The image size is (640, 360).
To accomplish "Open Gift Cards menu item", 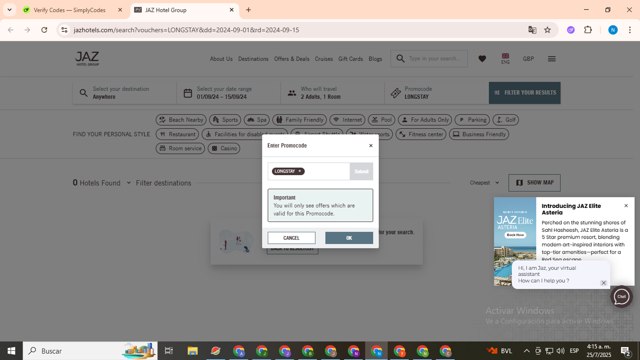I will (x=350, y=59).
